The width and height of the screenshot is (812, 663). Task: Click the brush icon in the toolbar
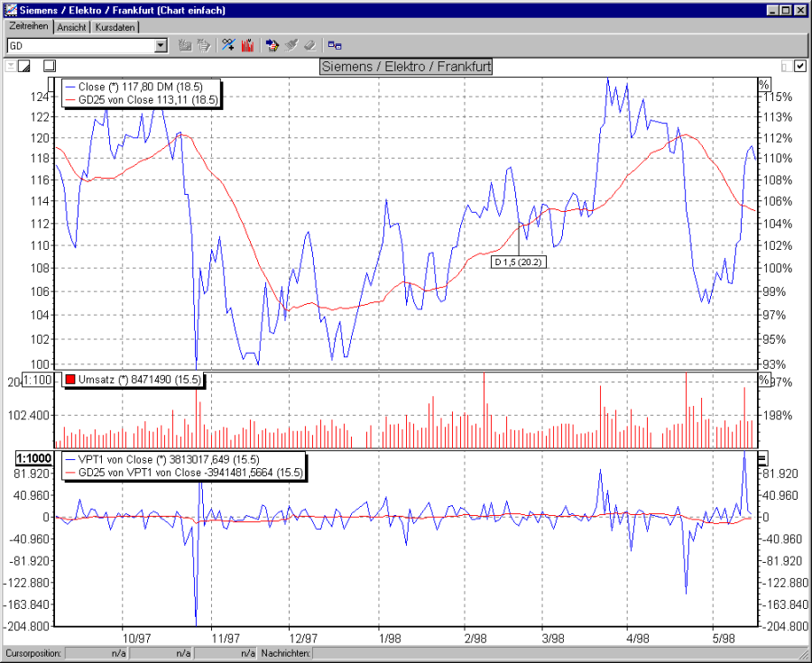click(x=291, y=44)
